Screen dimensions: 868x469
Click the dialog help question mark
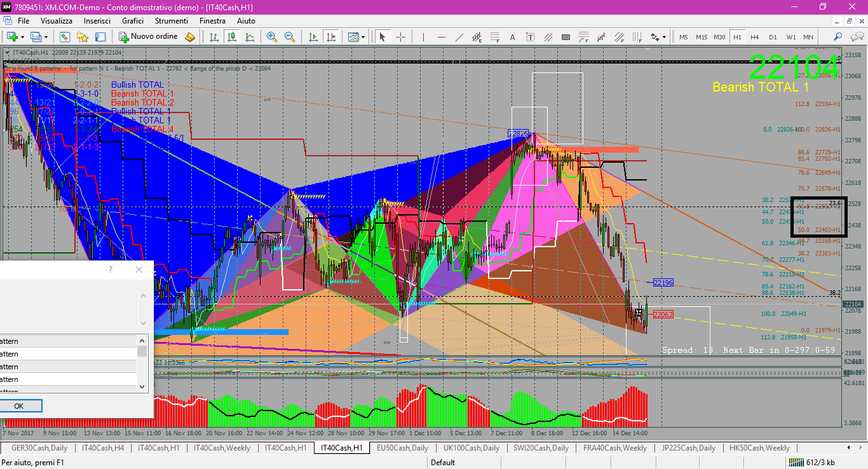[111, 269]
